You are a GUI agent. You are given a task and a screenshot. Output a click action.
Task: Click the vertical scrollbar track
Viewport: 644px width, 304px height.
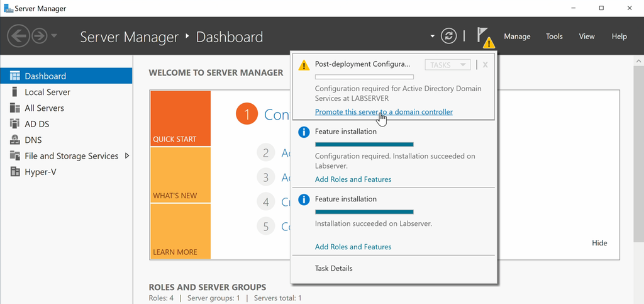click(x=638, y=185)
